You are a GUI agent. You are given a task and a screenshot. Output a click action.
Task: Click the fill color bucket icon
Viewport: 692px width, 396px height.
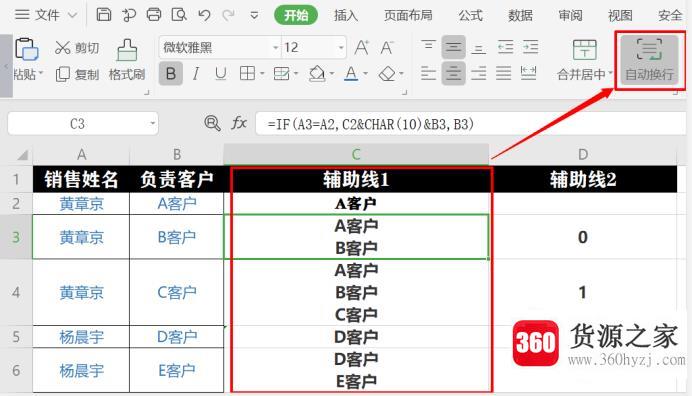317,74
